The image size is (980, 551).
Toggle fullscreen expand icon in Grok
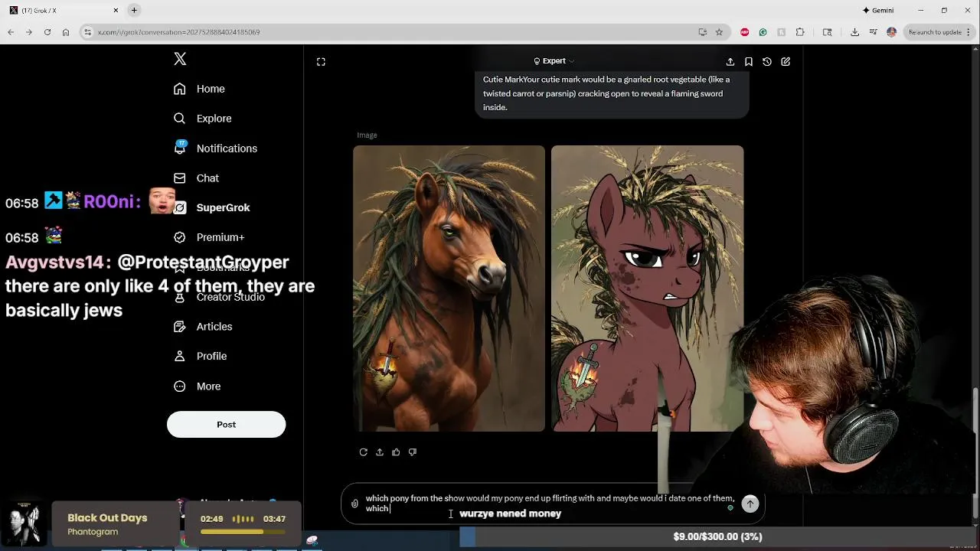coord(321,62)
